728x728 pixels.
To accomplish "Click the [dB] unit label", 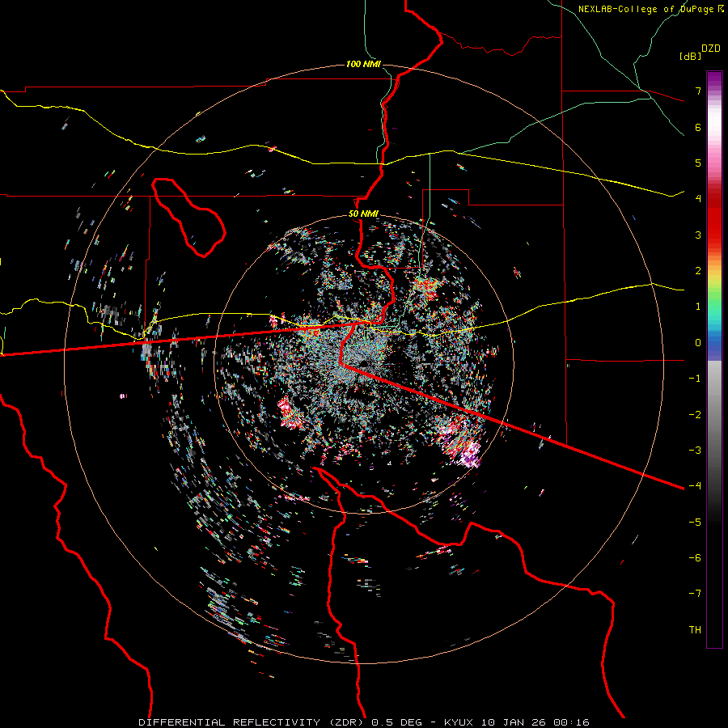I will 691,56.
